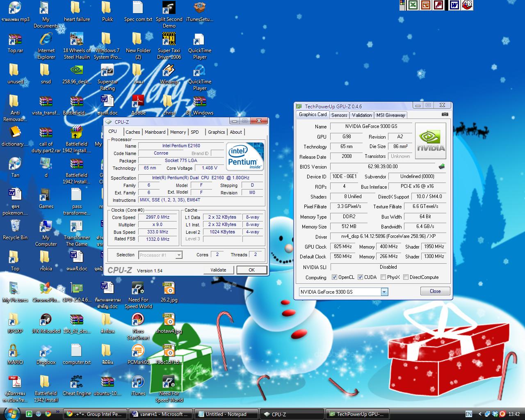Click the OK button in CPU-Z

[x=251, y=270]
